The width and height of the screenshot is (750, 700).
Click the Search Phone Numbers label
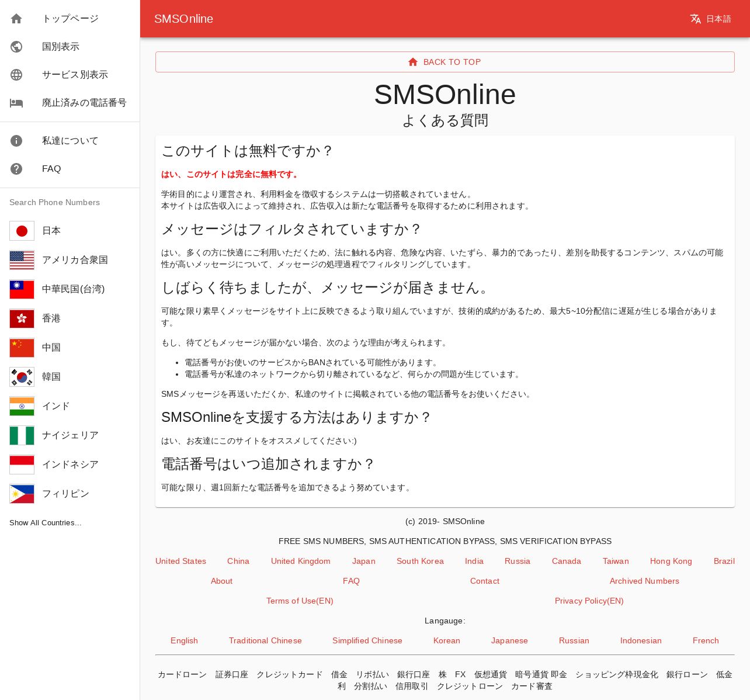(54, 202)
